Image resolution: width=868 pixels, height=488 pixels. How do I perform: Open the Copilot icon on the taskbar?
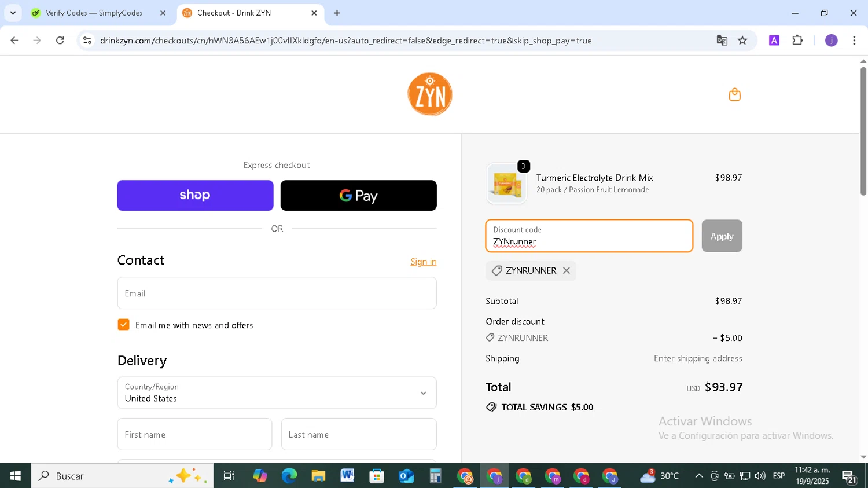[260, 476]
